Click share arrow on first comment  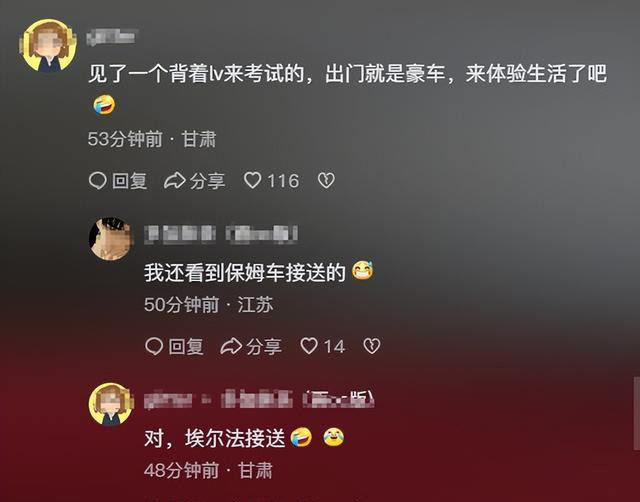point(175,180)
